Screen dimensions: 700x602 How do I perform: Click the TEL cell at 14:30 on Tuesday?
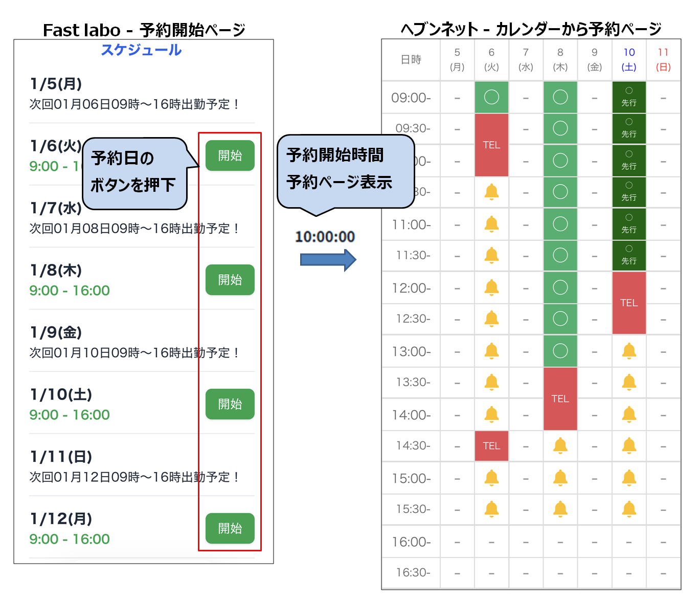tap(491, 446)
